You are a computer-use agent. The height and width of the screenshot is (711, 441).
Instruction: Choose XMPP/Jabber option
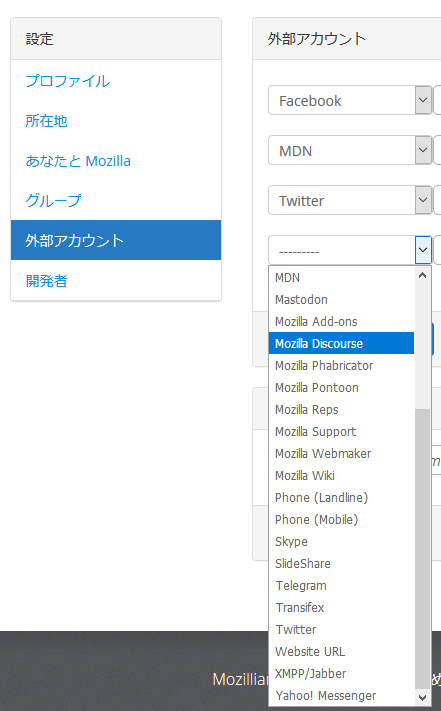pos(341,673)
